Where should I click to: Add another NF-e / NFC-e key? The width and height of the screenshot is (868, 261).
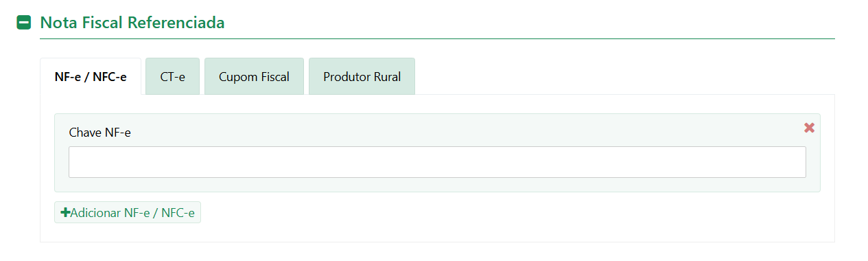pos(128,213)
